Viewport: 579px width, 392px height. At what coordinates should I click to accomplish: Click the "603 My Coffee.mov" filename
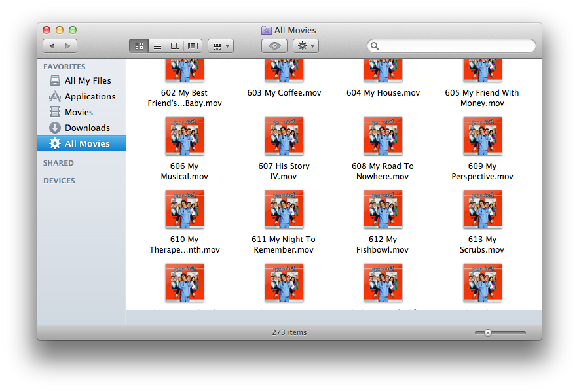click(284, 93)
